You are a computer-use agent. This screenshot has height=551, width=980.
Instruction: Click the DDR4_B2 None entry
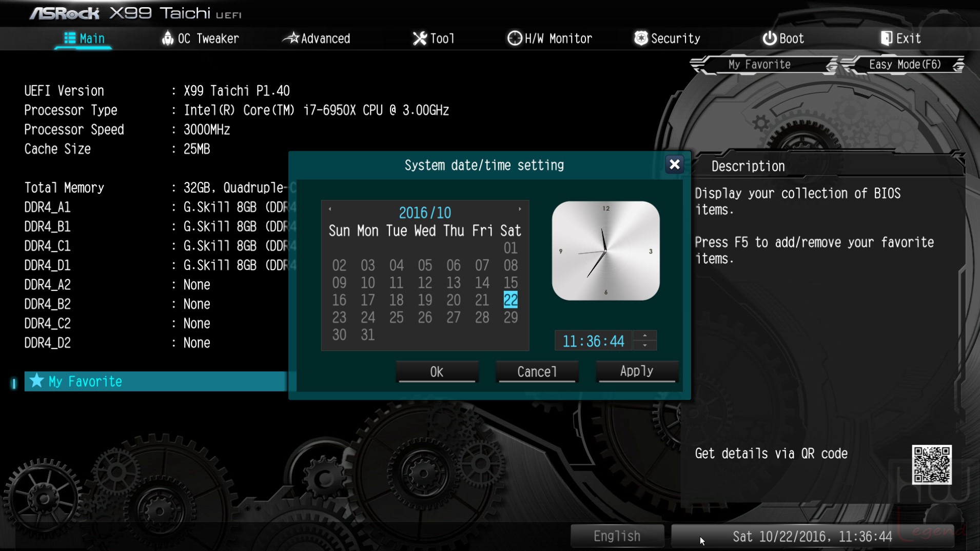197,305
